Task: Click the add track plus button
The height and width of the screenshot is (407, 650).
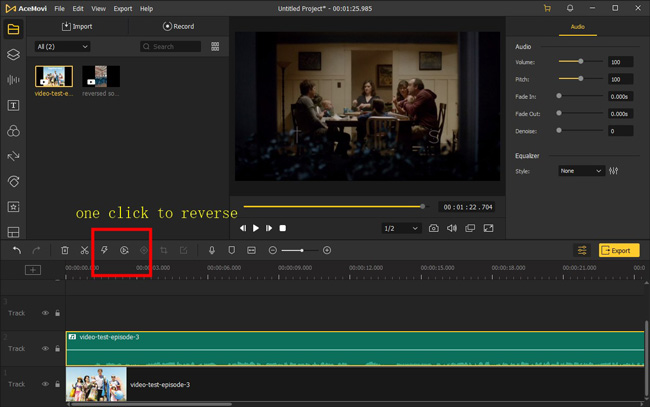Action: tap(33, 270)
